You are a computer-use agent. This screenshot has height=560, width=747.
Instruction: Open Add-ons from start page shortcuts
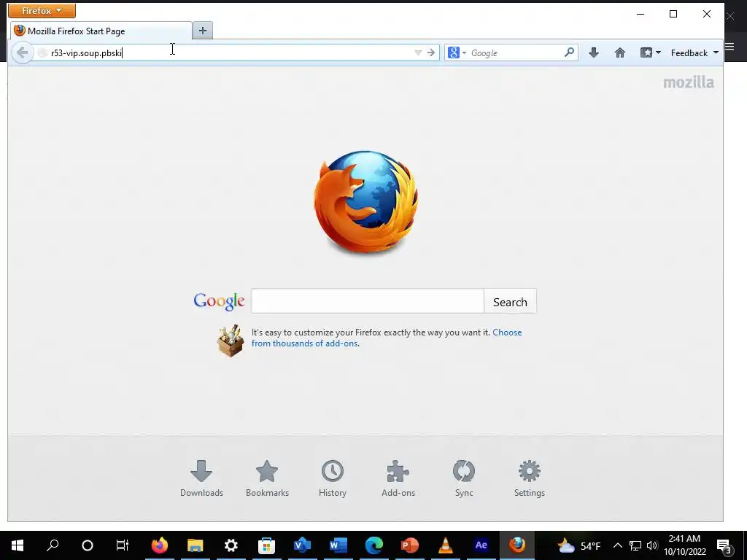click(398, 478)
